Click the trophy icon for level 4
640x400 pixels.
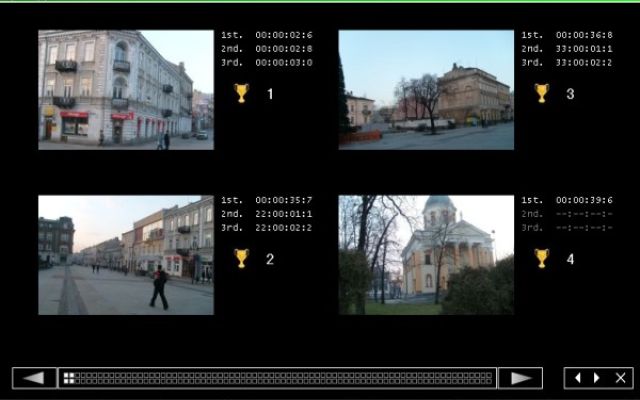click(541, 258)
